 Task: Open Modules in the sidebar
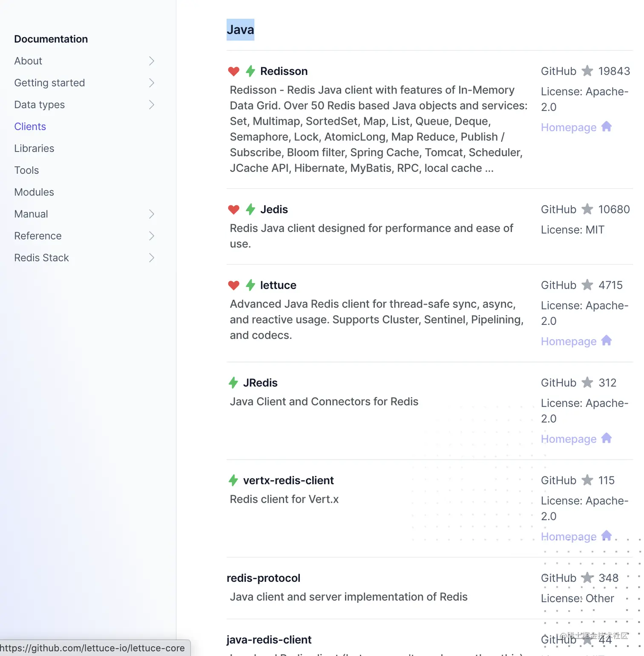pos(34,192)
